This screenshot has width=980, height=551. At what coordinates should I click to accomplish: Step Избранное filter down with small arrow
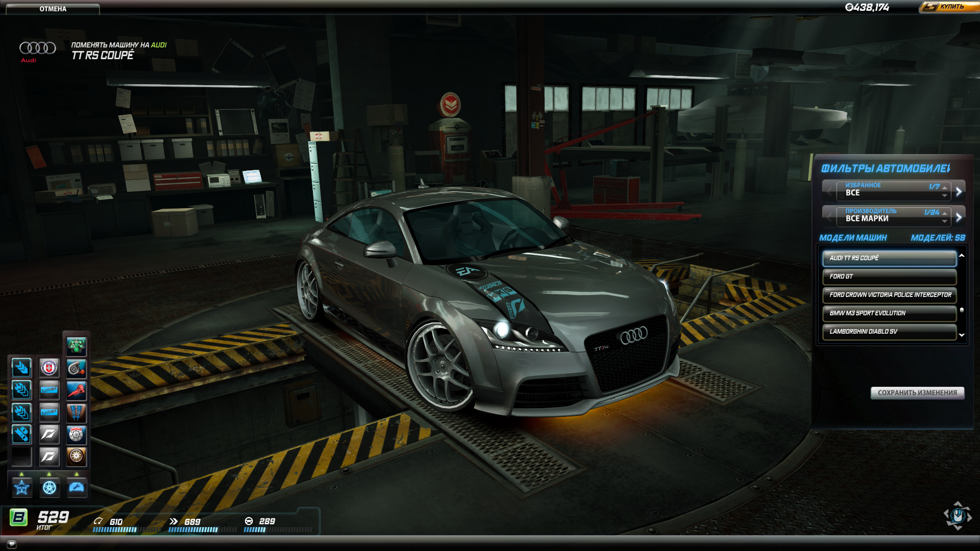944,195
